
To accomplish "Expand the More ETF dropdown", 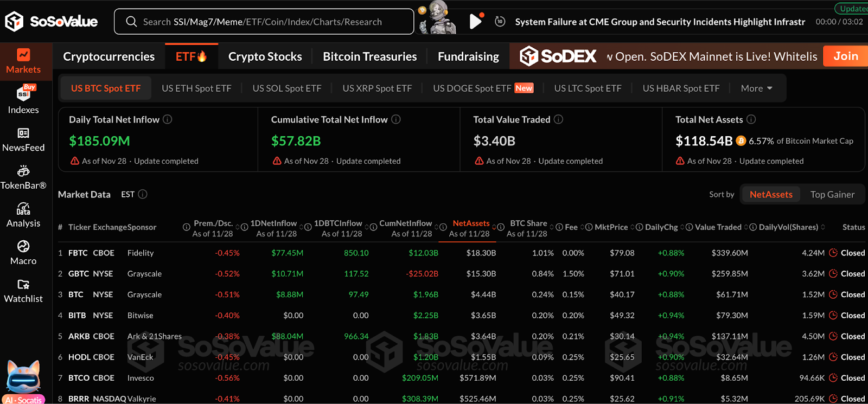I will pos(756,88).
